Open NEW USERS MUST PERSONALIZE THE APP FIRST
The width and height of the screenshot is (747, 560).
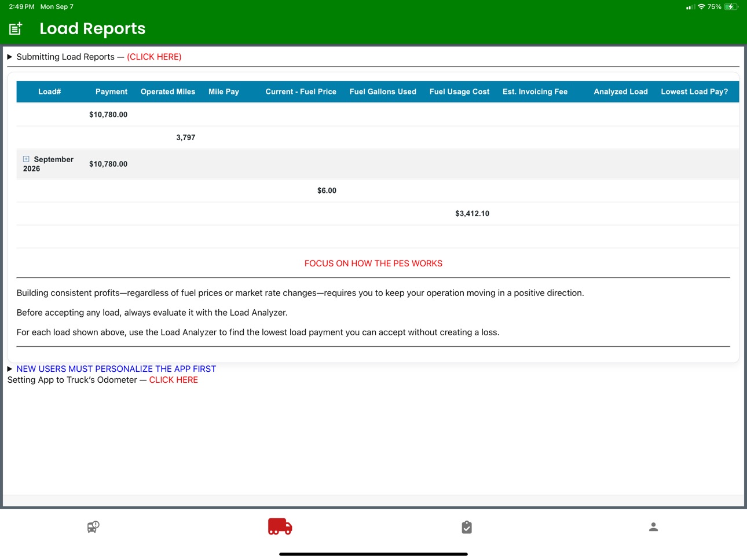116,369
